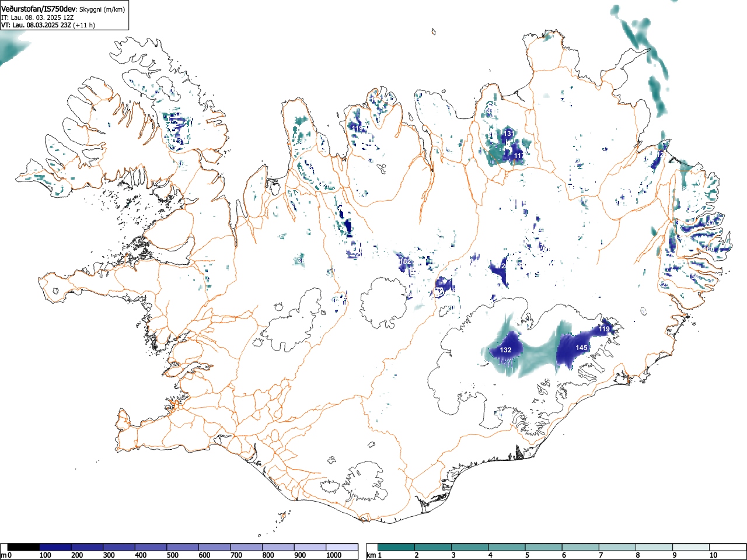Click the 100 tick label in metre legend

click(46, 555)
